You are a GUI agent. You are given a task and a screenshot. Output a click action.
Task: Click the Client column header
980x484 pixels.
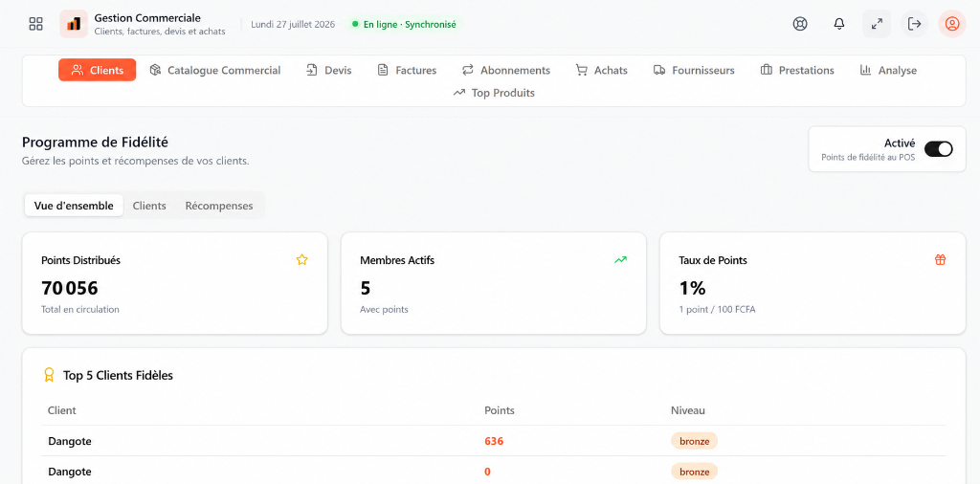tap(62, 410)
